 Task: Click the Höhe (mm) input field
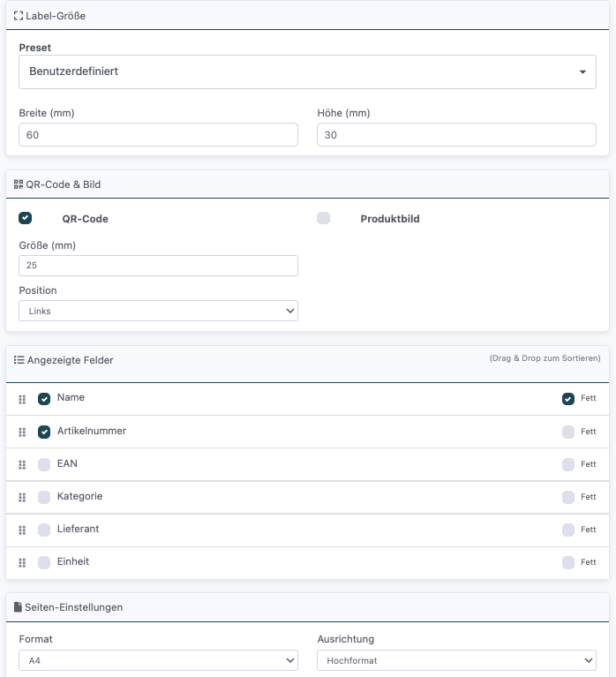coord(456,135)
